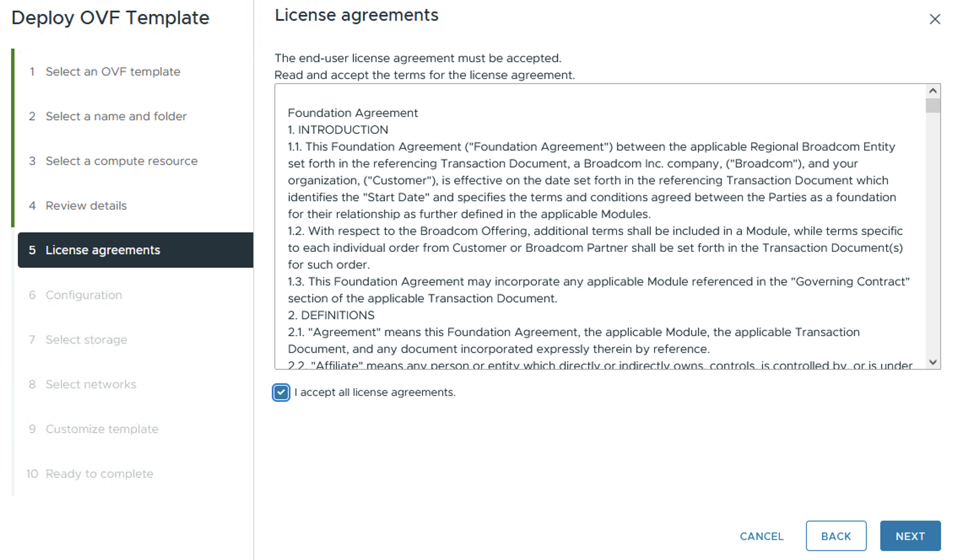Uncheck I accept all license agreements
Viewport: 953px width, 560px height.
pyautogui.click(x=281, y=392)
